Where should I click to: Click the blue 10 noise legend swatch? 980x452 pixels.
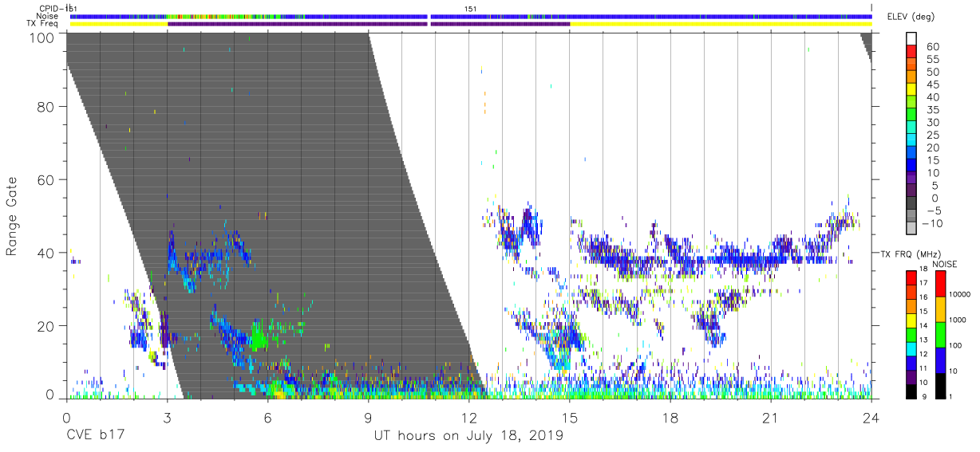pos(939,360)
